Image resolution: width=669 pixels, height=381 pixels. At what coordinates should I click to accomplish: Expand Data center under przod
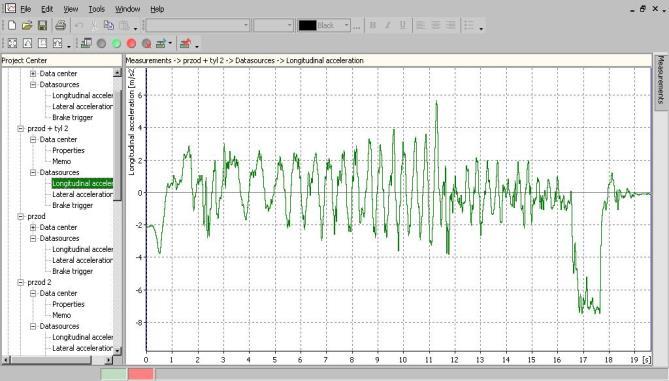point(33,227)
